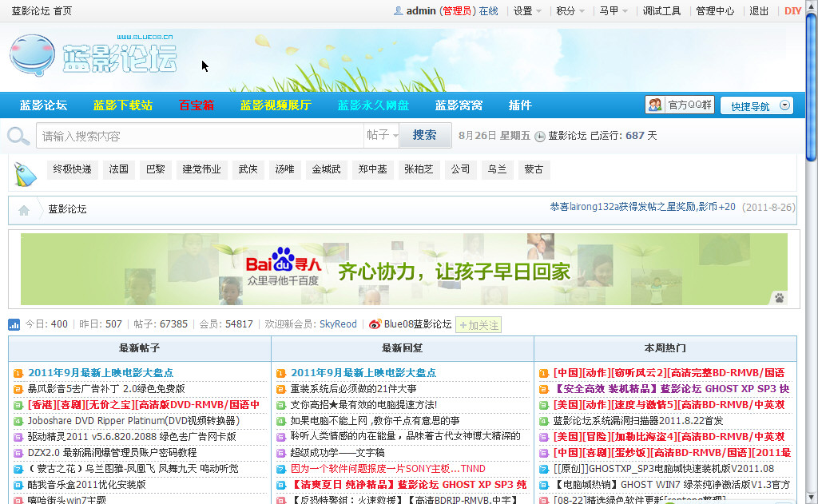Go to 蓝影视频展厅 section

tap(276, 105)
